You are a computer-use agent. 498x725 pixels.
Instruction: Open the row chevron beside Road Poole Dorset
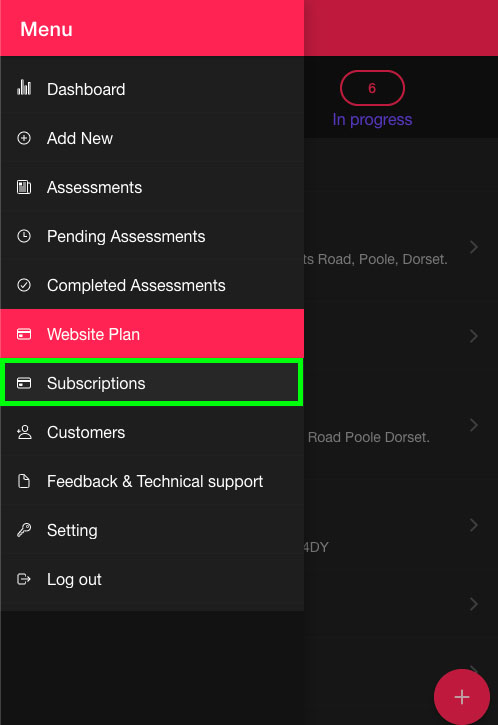pos(473,425)
